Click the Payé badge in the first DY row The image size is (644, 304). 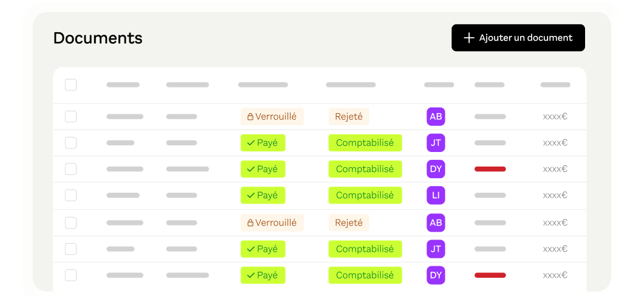pos(263,169)
